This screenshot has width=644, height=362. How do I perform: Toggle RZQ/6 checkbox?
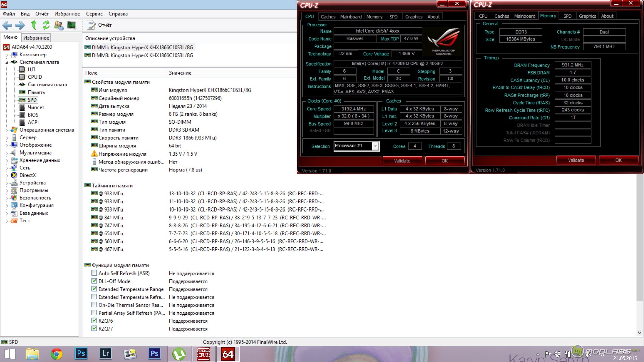coord(94,321)
